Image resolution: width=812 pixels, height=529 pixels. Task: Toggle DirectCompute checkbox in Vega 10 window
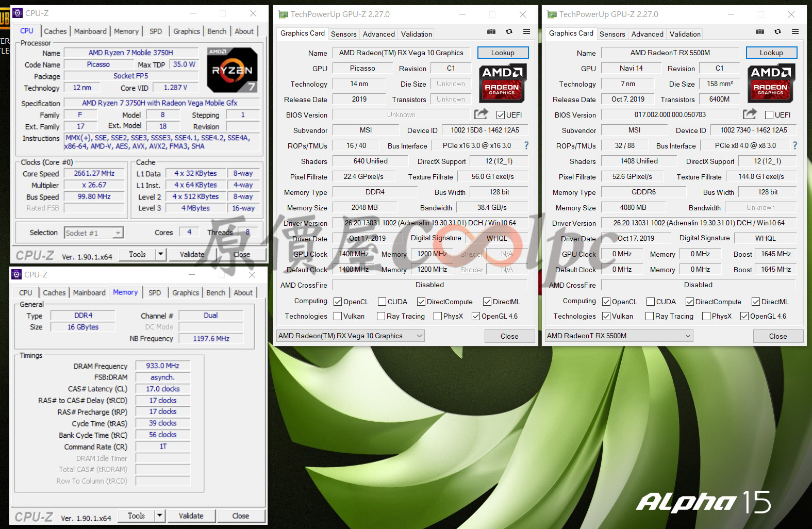tap(421, 302)
